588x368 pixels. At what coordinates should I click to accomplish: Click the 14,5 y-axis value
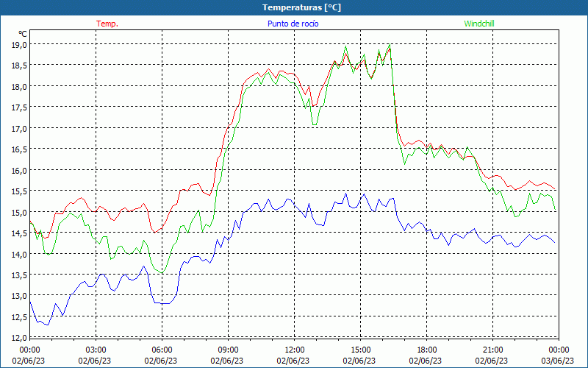pyautogui.click(x=20, y=233)
